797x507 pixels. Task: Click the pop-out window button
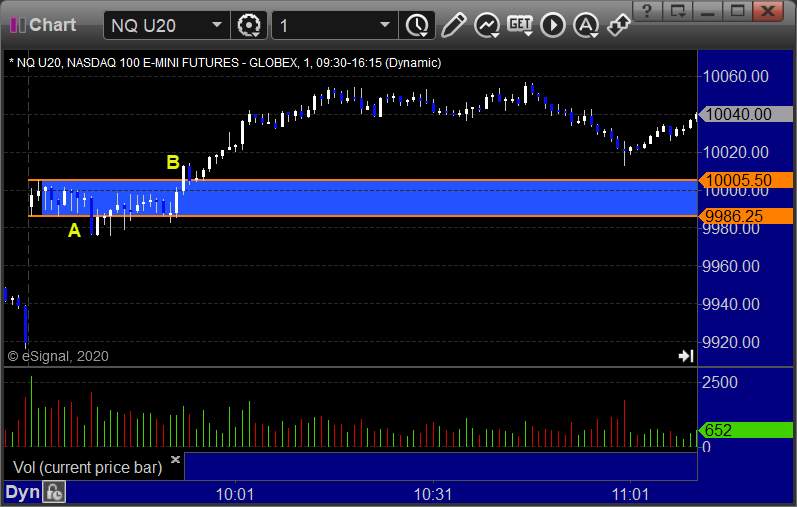pyautogui.click(x=678, y=11)
